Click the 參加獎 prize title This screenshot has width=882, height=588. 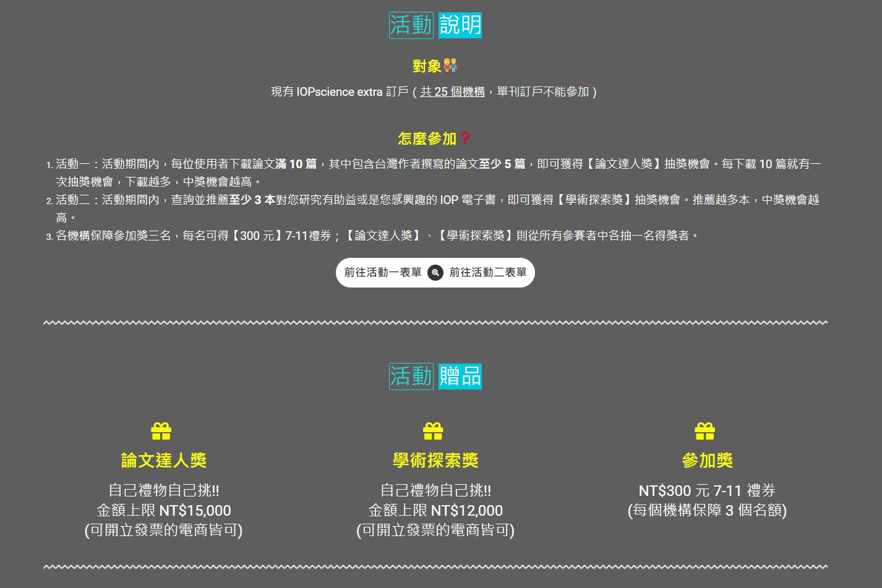click(707, 460)
